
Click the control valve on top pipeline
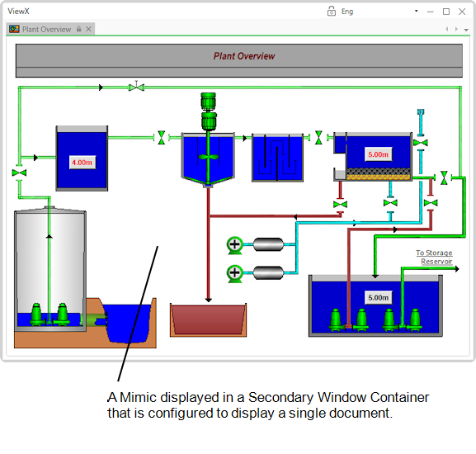pyautogui.click(x=136, y=87)
